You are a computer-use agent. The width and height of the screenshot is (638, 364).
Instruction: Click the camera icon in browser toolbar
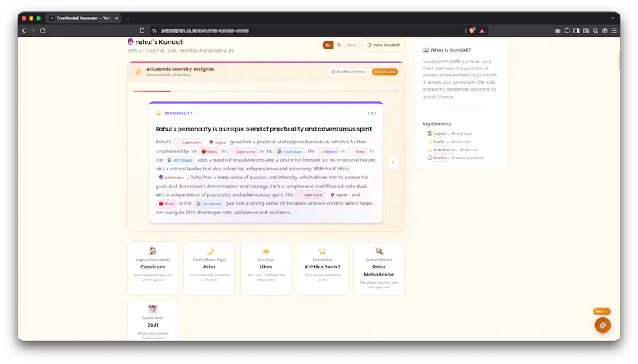coord(557,30)
